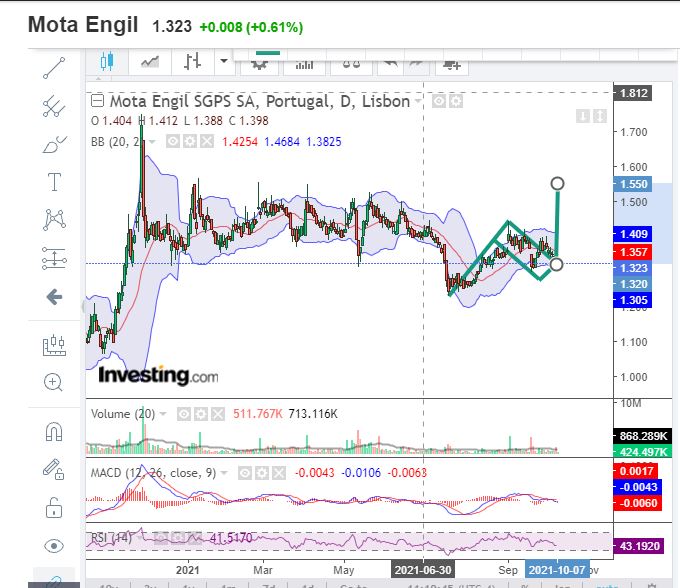Open MACD indicator settings gear
This screenshot has width=680, height=588.
click(x=262, y=473)
